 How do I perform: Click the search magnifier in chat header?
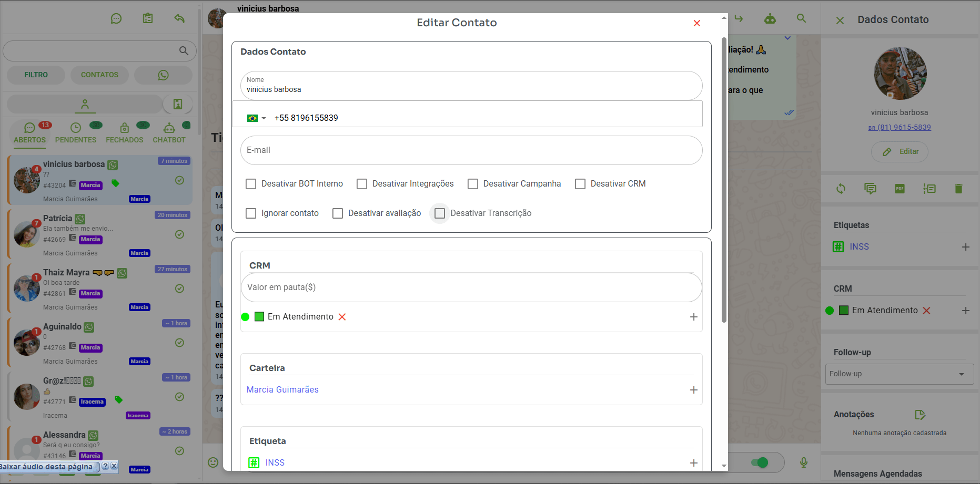click(801, 19)
